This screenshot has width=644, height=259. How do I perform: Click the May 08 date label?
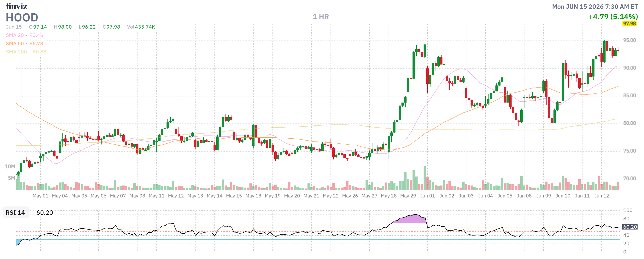click(x=137, y=196)
